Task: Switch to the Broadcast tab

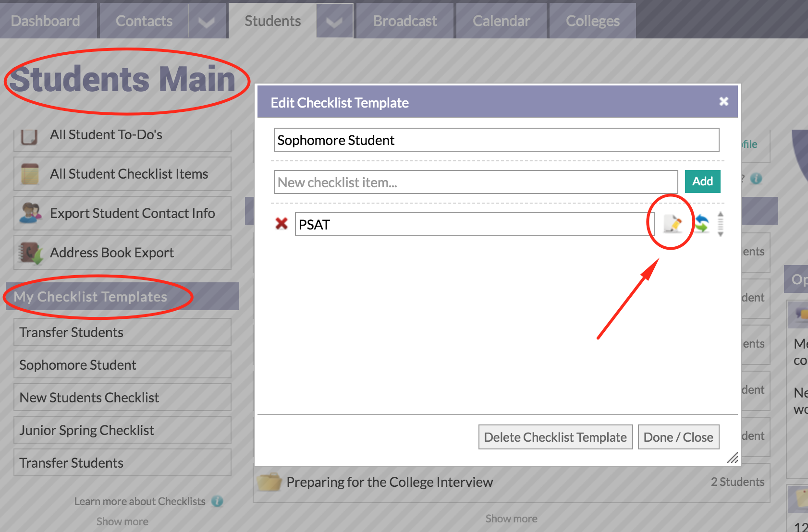Action: tap(405, 21)
